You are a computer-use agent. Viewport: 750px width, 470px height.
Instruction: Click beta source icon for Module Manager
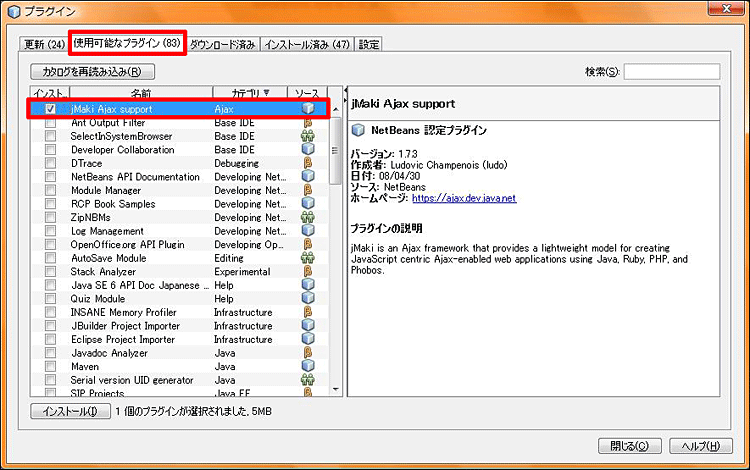(308, 190)
